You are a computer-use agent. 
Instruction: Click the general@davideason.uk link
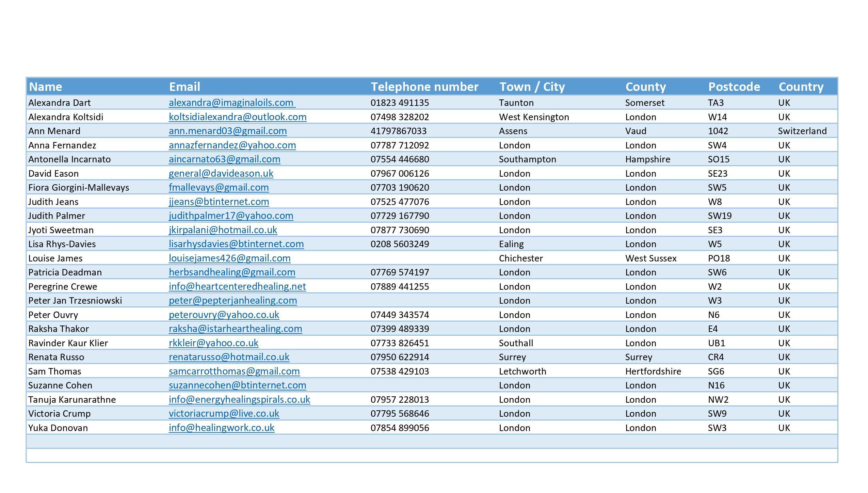221,173
